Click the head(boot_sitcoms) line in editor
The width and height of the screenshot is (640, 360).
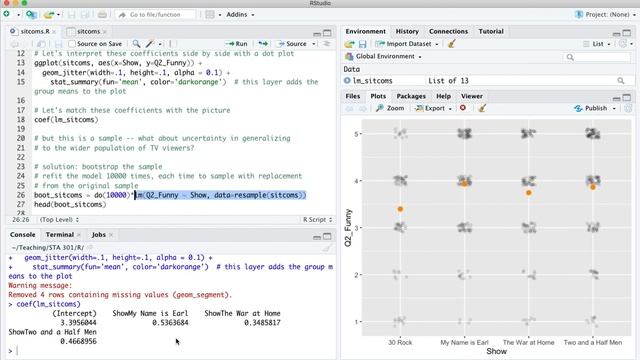[x=70, y=204]
